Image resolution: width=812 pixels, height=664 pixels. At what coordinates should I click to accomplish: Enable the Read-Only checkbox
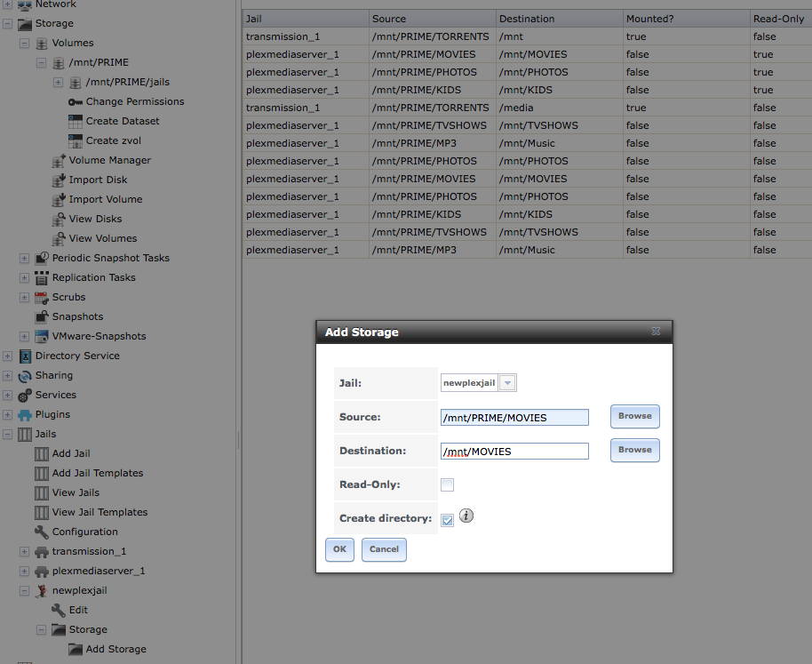click(448, 484)
